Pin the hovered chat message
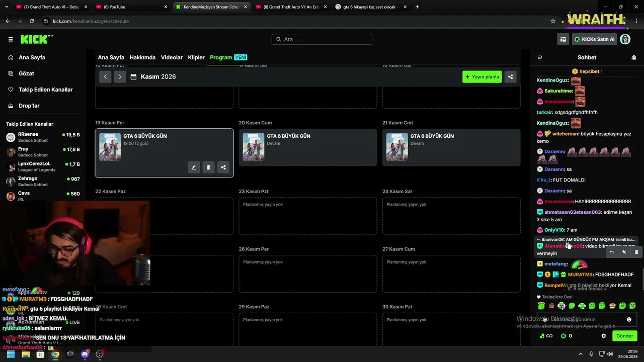The image size is (644, 362). coord(624,252)
